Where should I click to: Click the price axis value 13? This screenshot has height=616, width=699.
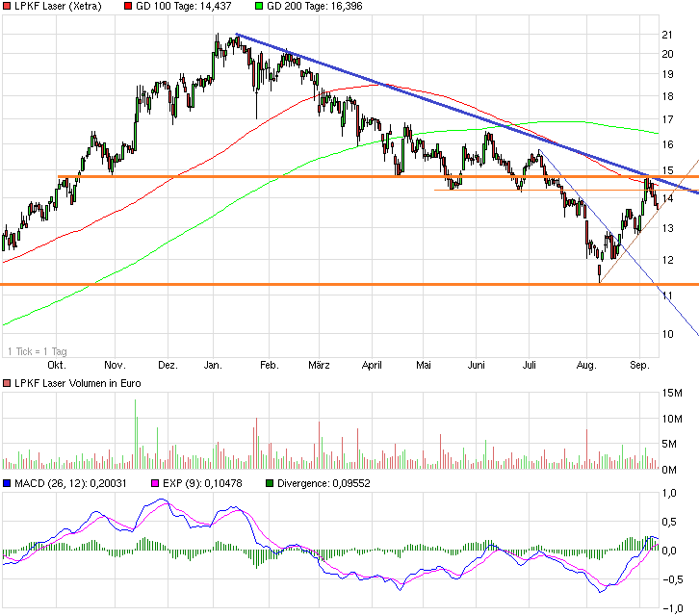click(667, 228)
